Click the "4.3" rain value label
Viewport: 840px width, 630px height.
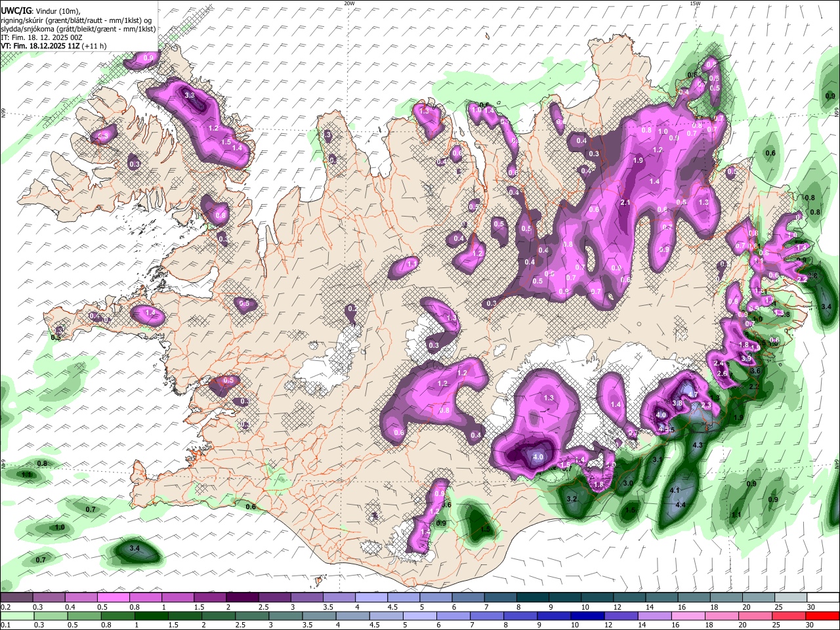point(698,446)
